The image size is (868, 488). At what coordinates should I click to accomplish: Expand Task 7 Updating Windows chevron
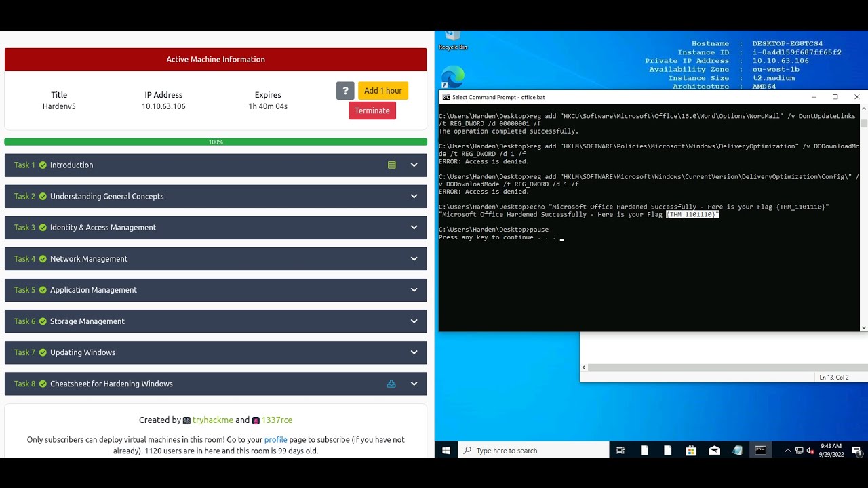click(414, 352)
